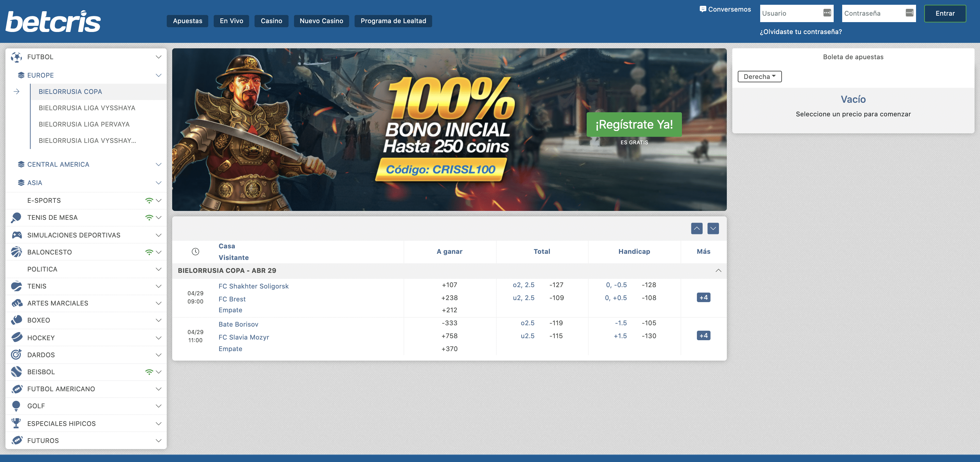The height and width of the screenshot is (462, 980).
Task: Click the golf ball icon beside GOLF
Action: pyautogui.click(x=16, y=406)
